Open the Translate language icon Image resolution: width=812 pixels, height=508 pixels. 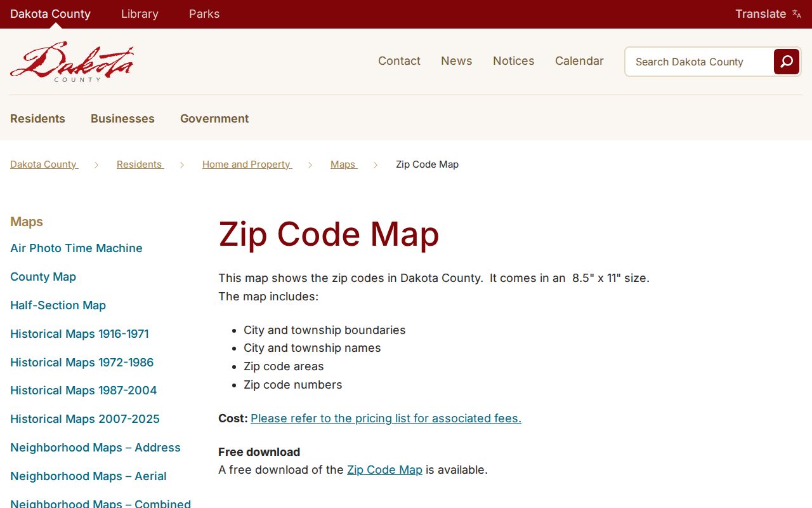797,14
